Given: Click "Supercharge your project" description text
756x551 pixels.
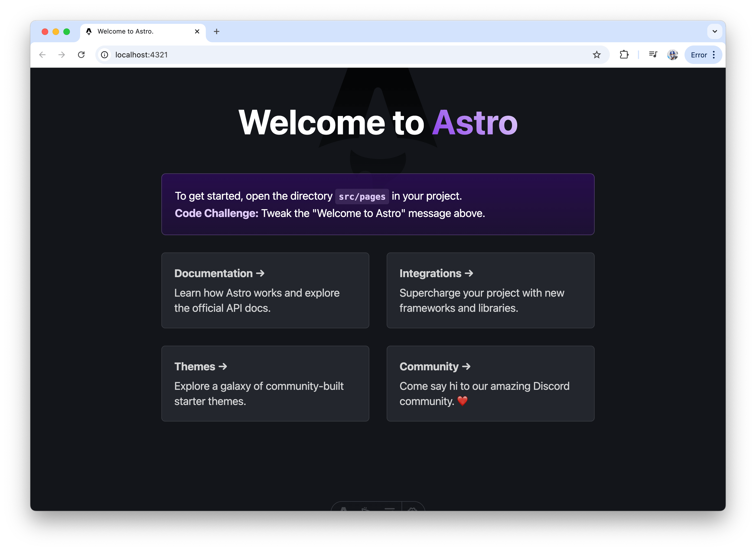Looking at the screenshot, I should (482, 300).
